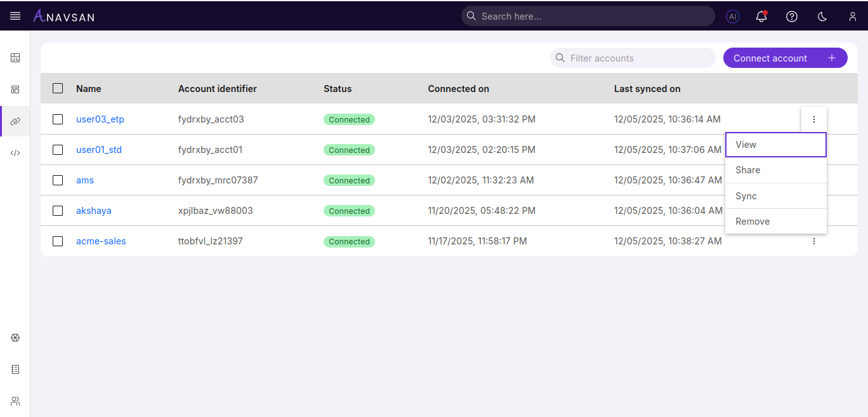Viewport: 868px width, 417px height.
Task: Tick the checkbox beside acme-sales
Action: click(x=58, y=241)
